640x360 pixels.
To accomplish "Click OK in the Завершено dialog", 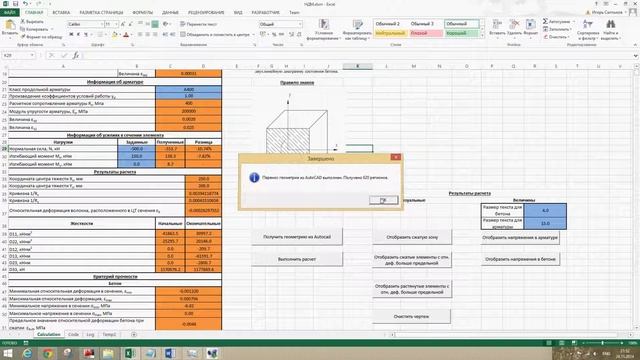I will click(x=383, y=200).
